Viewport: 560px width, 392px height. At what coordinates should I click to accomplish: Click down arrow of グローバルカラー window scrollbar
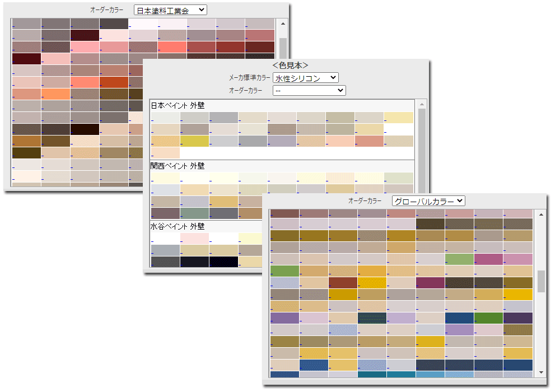[x=541, y=372]
